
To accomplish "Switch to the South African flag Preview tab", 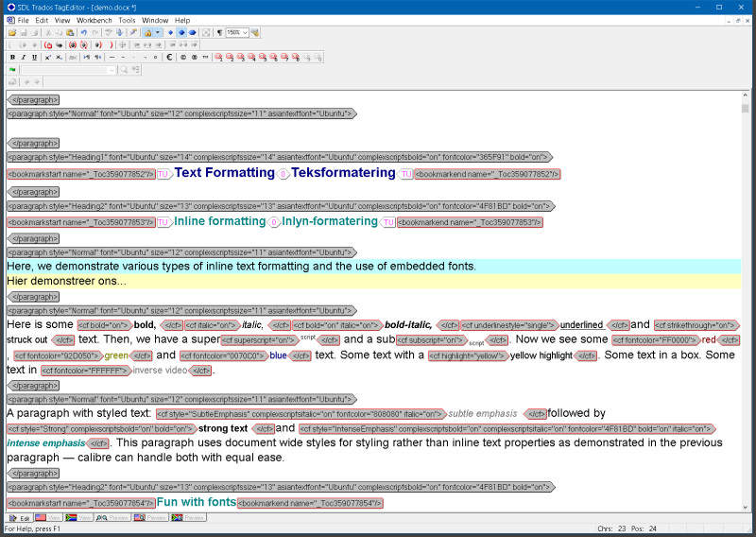I will [x=187, y=518].
